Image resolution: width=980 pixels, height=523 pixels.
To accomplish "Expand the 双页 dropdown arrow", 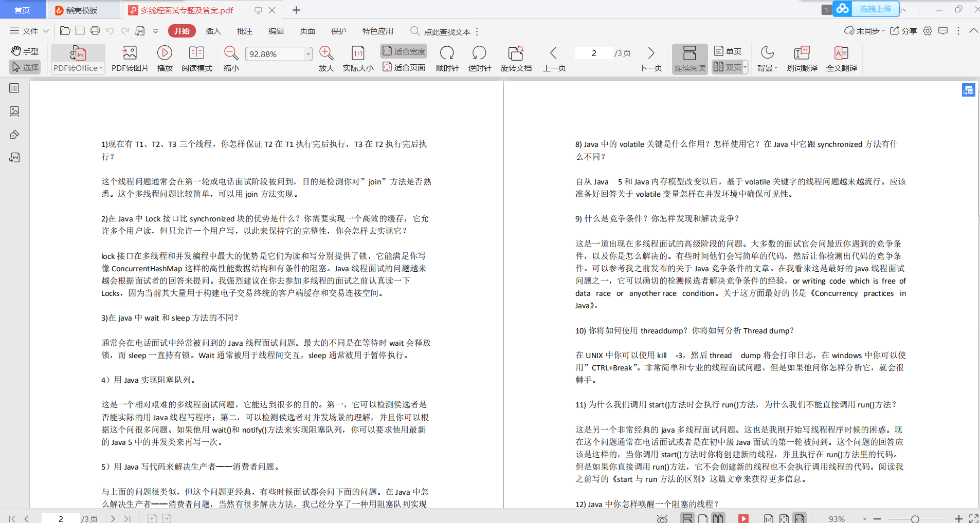I will point(745,67).
